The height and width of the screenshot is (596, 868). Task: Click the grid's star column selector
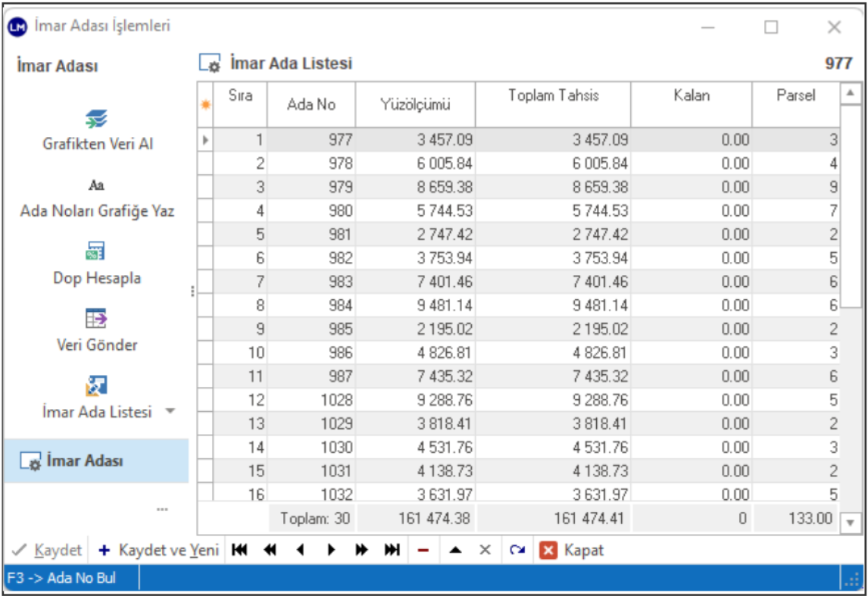click(x=204, y=105)
